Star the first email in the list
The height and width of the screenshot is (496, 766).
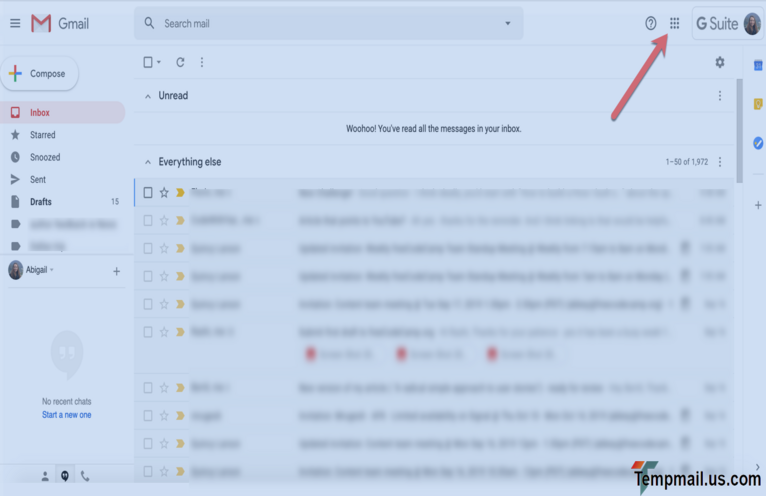click(164, 192)
